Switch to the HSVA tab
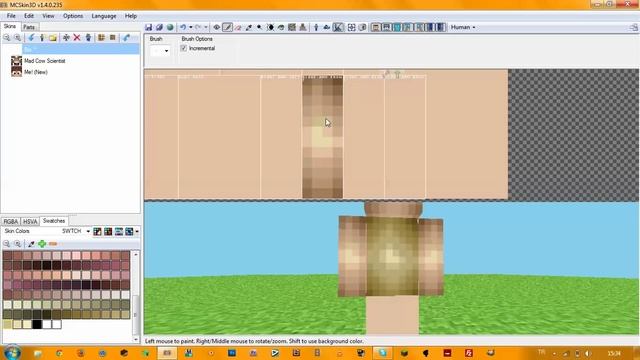 30,222
